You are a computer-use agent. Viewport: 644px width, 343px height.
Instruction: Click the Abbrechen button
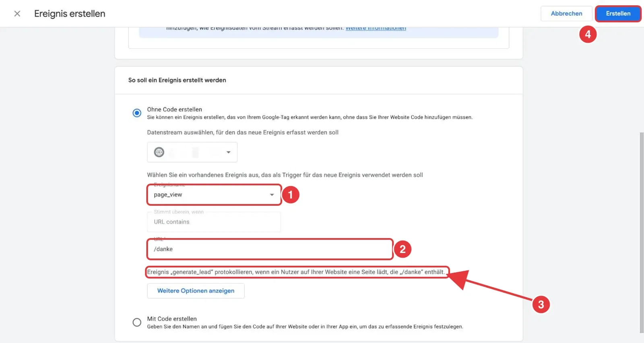click(566, 14)
